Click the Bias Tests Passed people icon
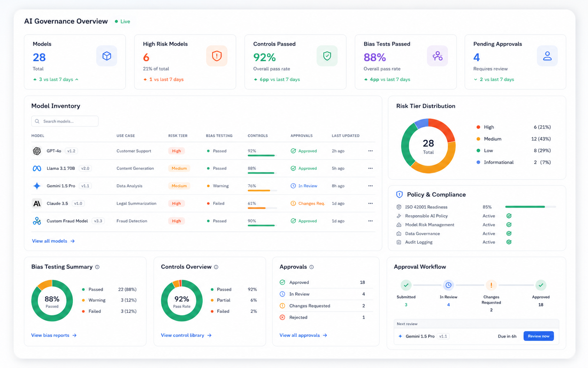 [x=437, y=56]
